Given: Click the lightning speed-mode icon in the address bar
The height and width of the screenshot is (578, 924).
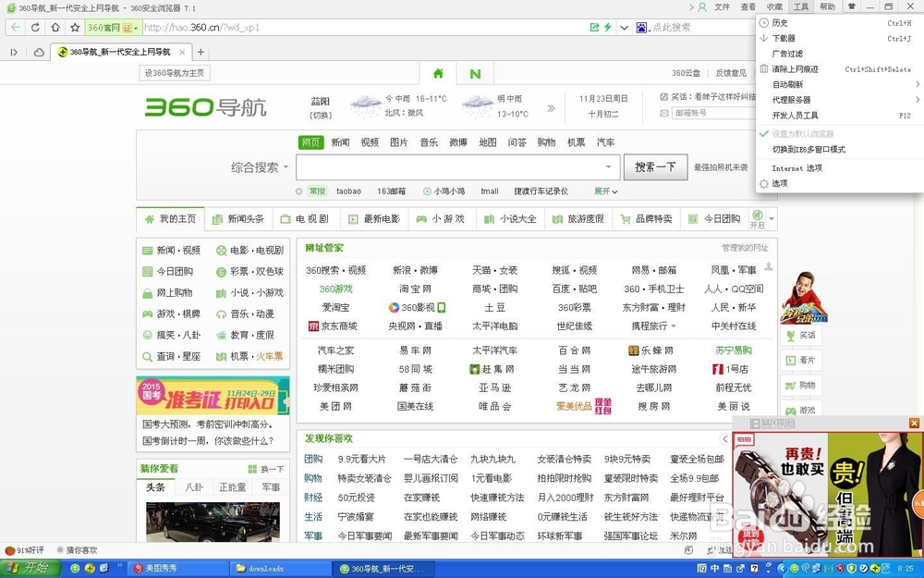Looking at the screenshot, I should click(607, 27).
